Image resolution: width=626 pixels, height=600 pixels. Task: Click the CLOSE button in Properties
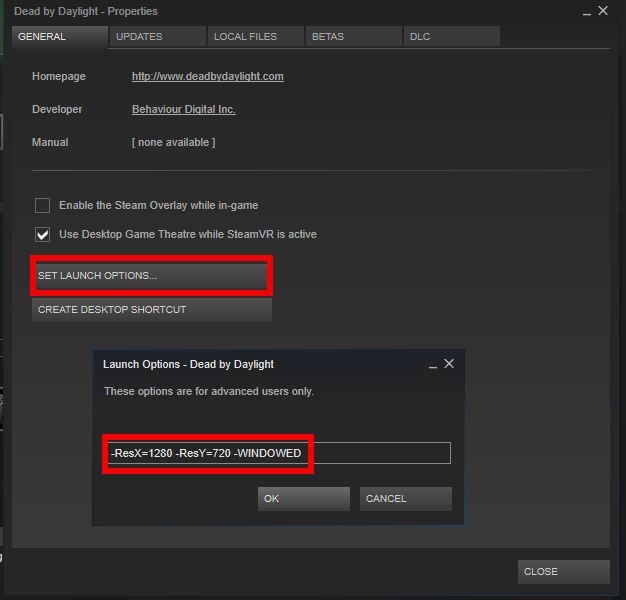coord(564,572)
